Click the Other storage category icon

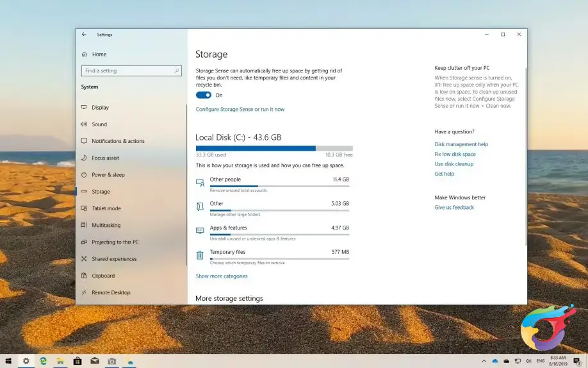click(x=200, y=206)
